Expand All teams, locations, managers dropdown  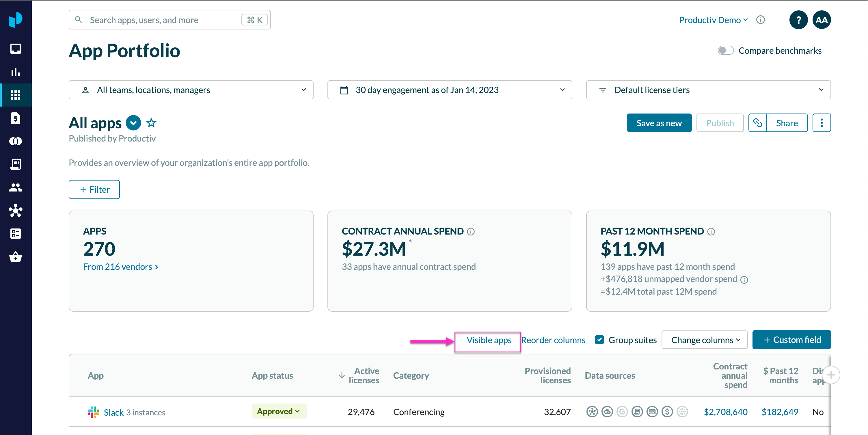[191, 90]
